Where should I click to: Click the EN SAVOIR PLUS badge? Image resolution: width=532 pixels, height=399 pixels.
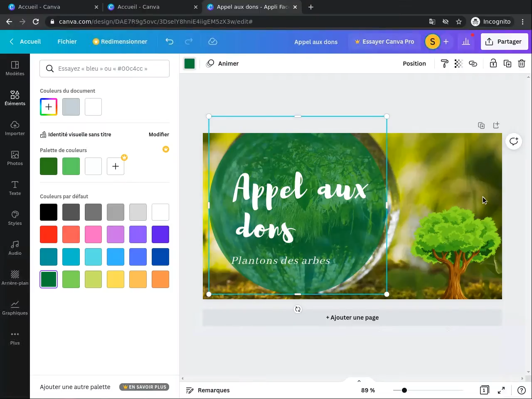[x=144, y=387]
